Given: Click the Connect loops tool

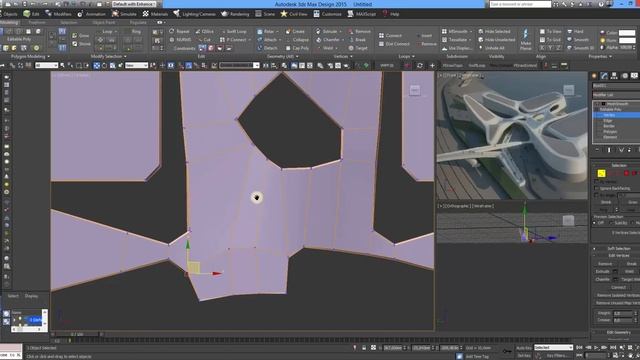Looking at the screenshot, I should [x=390, y=36].
